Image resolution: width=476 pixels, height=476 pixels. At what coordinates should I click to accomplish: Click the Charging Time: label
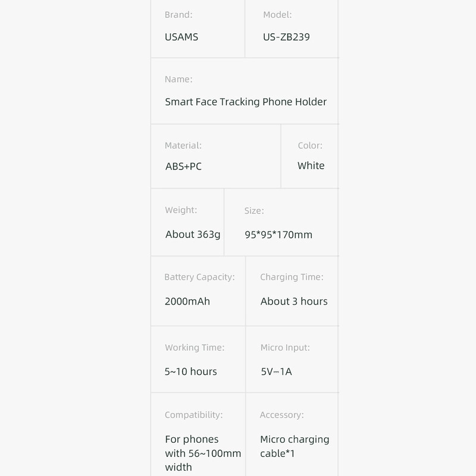[292, 277]
